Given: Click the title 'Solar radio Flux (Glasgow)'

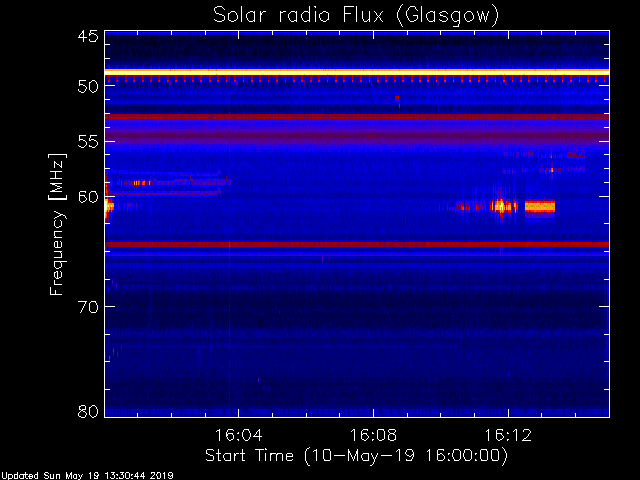Looking at the screenshot, I should pos(356,16).
